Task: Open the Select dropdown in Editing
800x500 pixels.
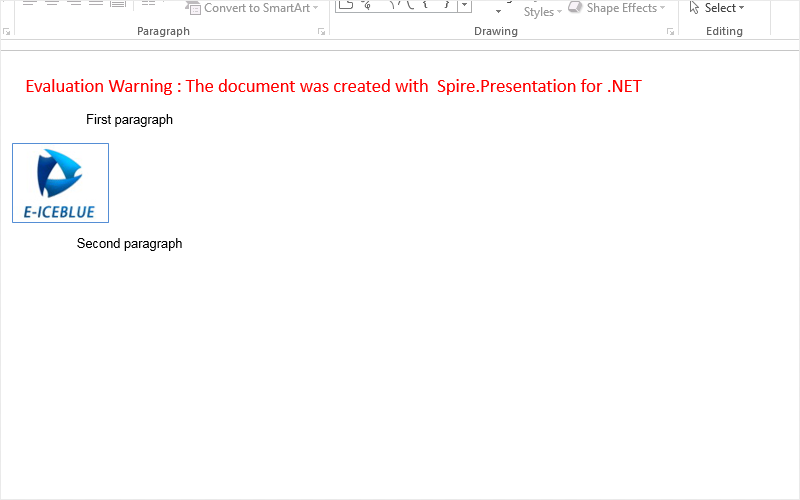Action: pos(741,8)
